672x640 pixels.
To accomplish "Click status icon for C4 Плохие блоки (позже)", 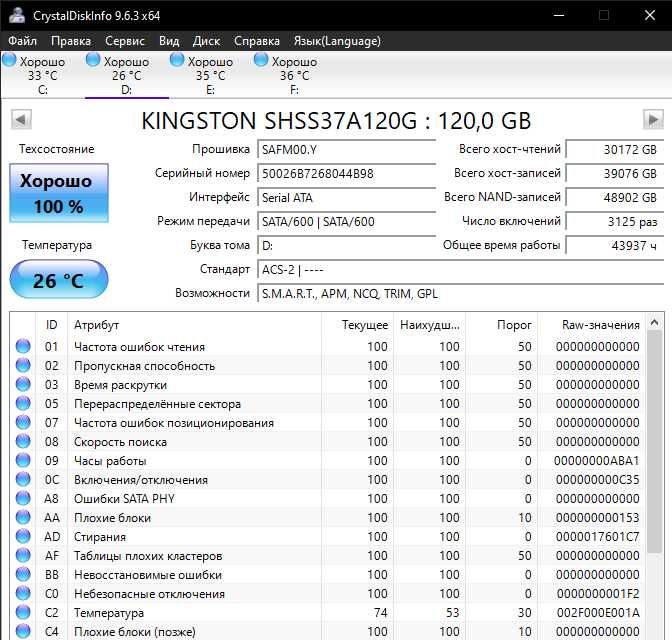I will 23,631.
